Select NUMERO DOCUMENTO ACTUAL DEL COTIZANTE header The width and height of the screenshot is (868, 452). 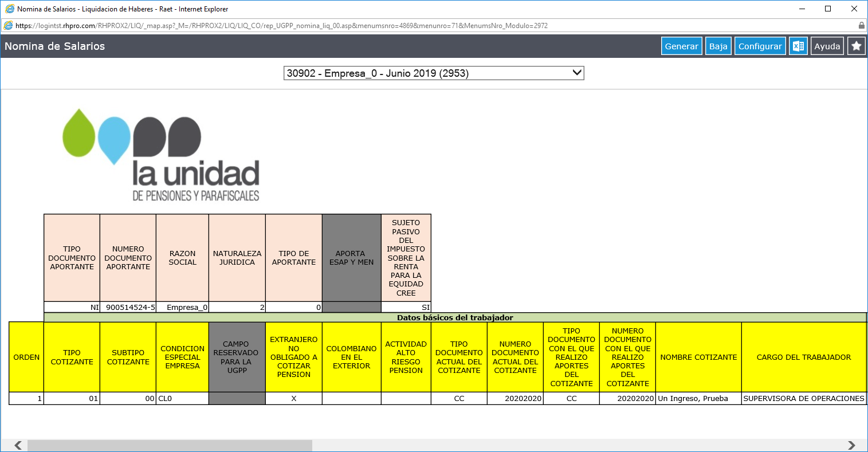coord(515,357)
